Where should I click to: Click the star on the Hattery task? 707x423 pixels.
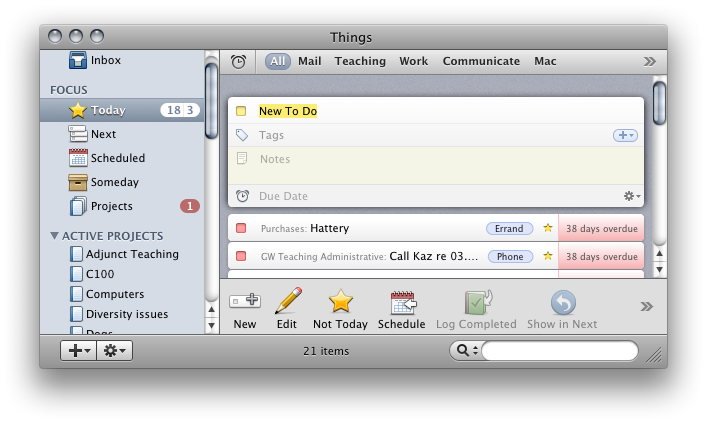click(x=548, y=228)
